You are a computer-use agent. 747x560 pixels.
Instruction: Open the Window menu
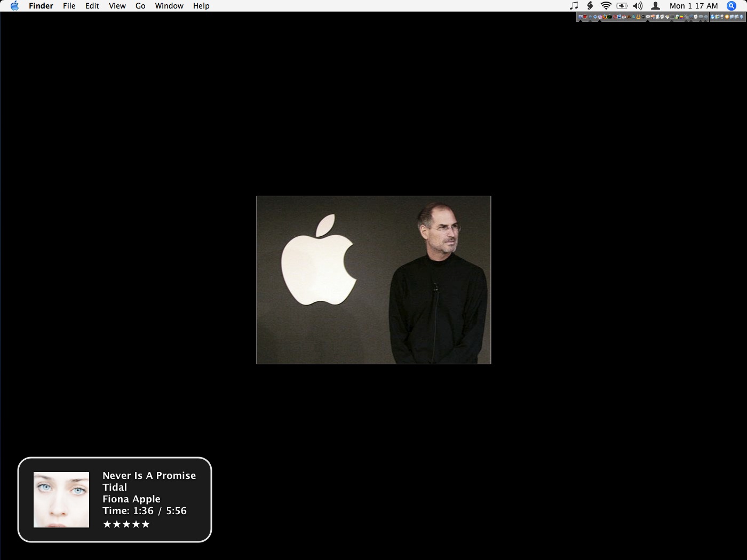click(x=169, y=6)
